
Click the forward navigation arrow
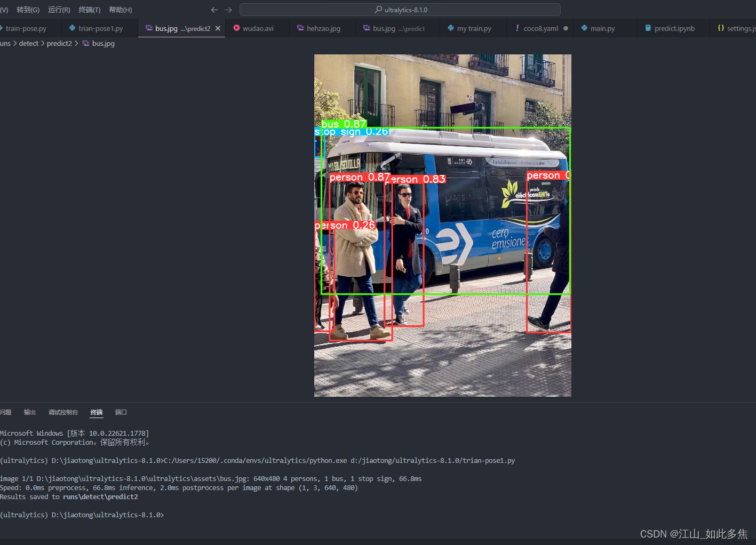coord(228,9)
